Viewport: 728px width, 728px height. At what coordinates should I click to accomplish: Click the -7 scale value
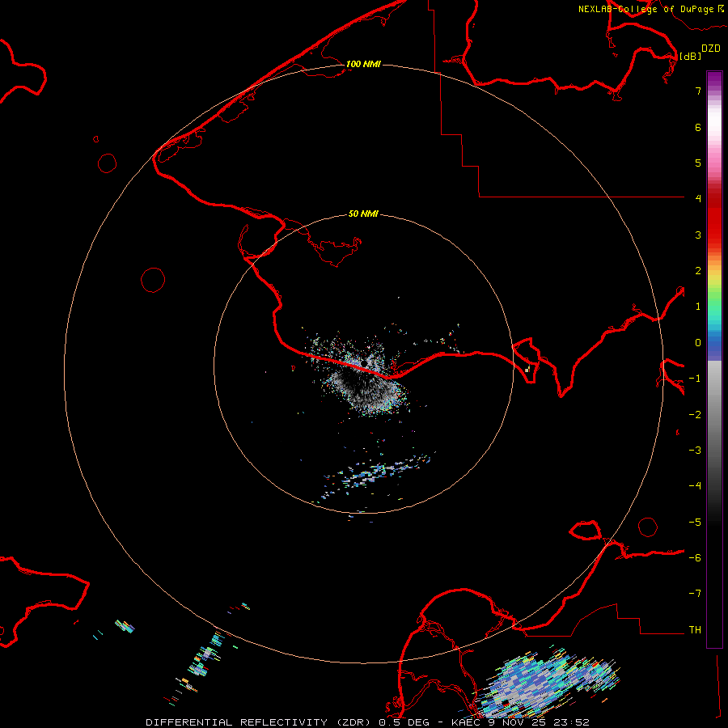tap(695, 594)
